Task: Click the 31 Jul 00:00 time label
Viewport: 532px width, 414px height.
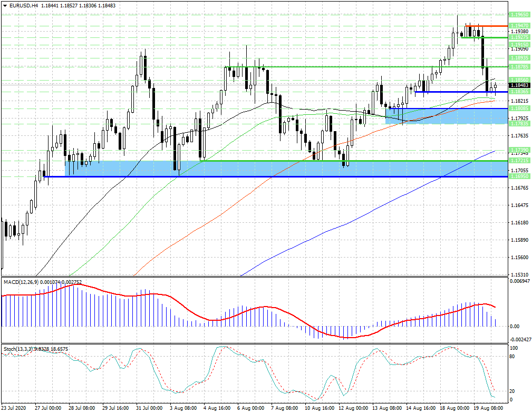Action: (149, 408)
